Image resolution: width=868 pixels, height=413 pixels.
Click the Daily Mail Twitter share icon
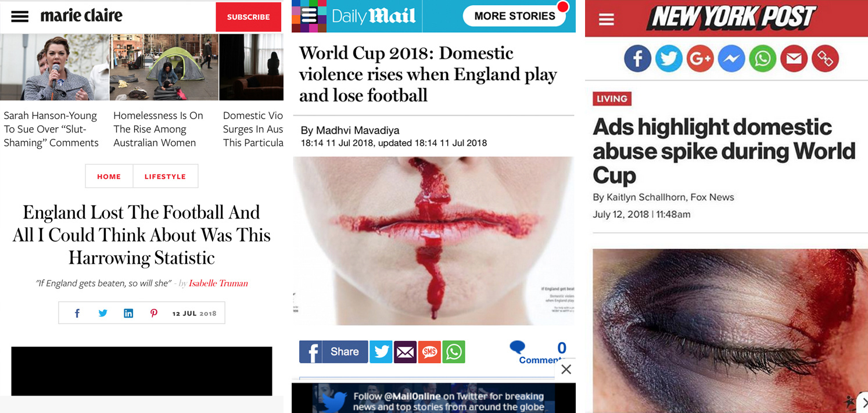(x=381, y=351)
